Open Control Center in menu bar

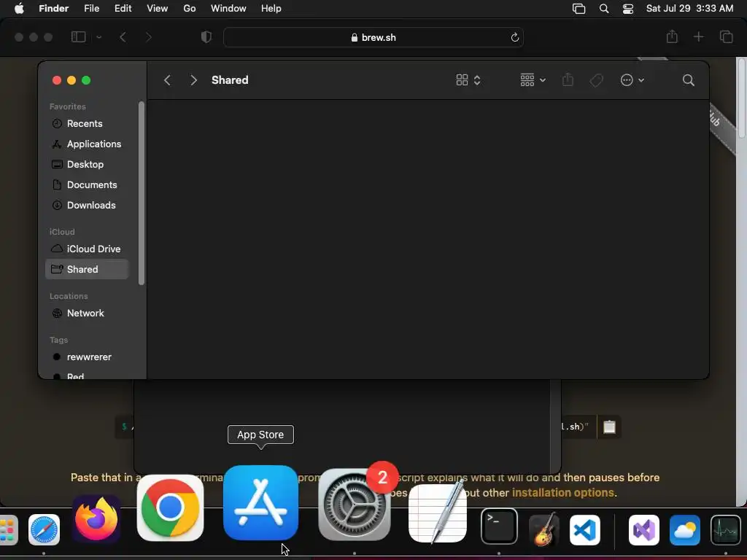pyautogui.click(x=628, y=9)
